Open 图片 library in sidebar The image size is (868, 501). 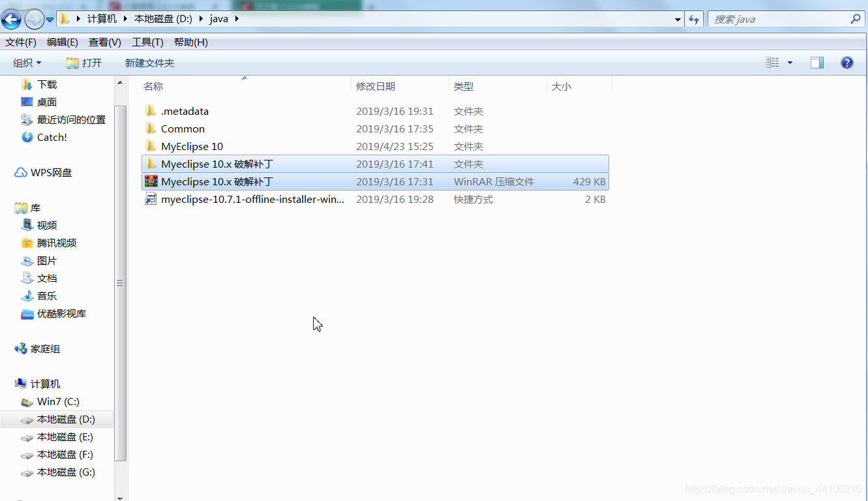click(47, 260)
